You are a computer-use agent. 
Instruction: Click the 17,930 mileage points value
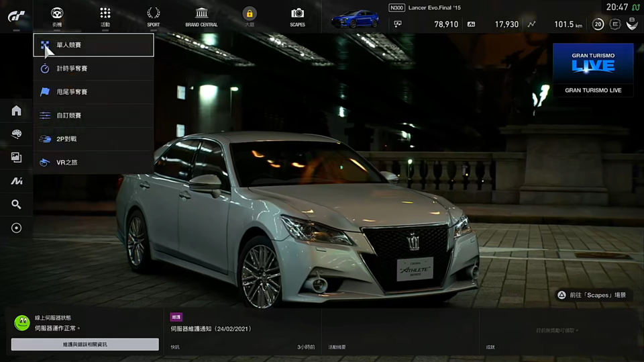pos(506,24)
